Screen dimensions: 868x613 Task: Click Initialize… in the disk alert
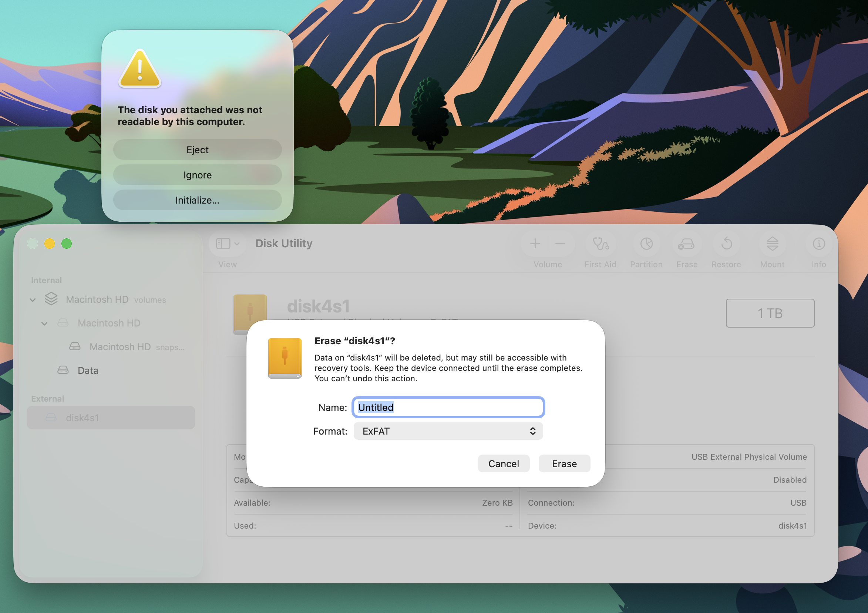point(197,200)
